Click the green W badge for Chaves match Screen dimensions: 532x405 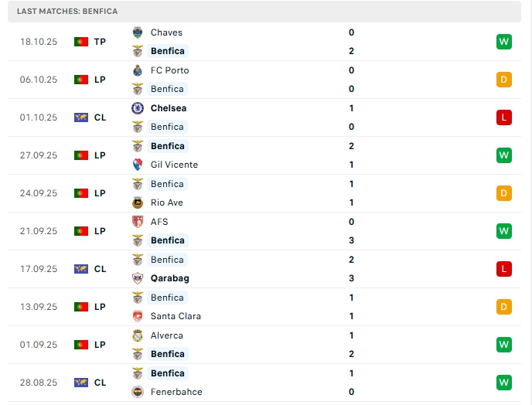pyautogui.click(x=504, y=42)
